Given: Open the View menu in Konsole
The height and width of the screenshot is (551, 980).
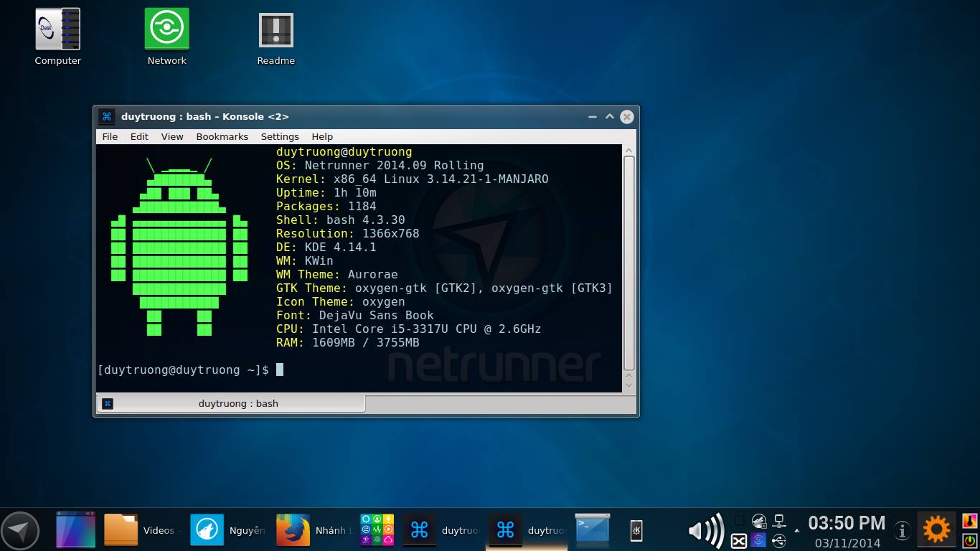Looking at the screenshot, I should tap(172, 136).
